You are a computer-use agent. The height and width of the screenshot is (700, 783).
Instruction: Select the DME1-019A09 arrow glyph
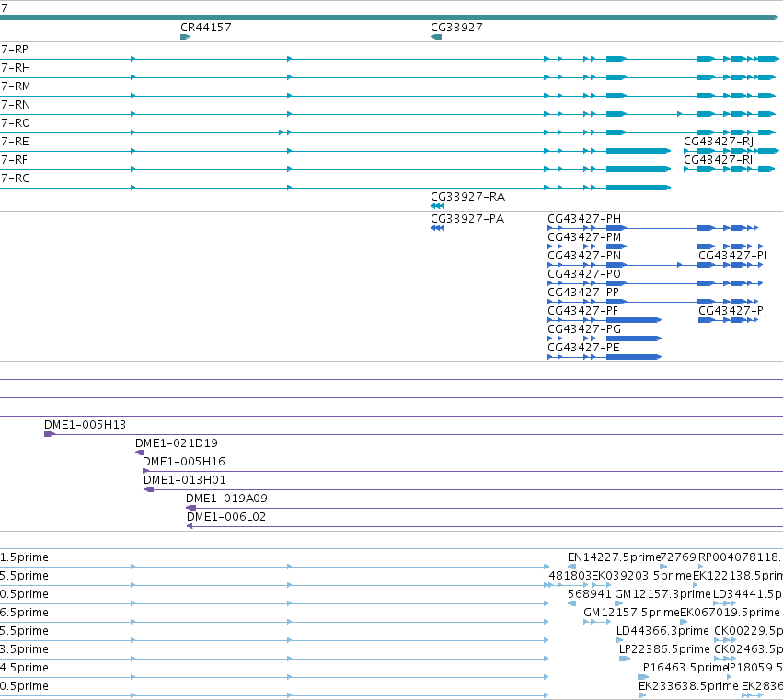click(x=190, y=508)
